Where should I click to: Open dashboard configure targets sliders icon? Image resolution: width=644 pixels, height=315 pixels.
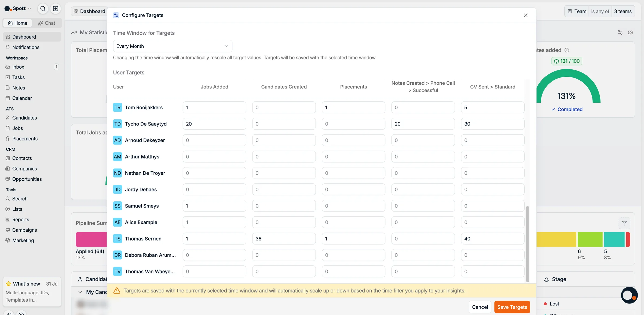point(620,32)
